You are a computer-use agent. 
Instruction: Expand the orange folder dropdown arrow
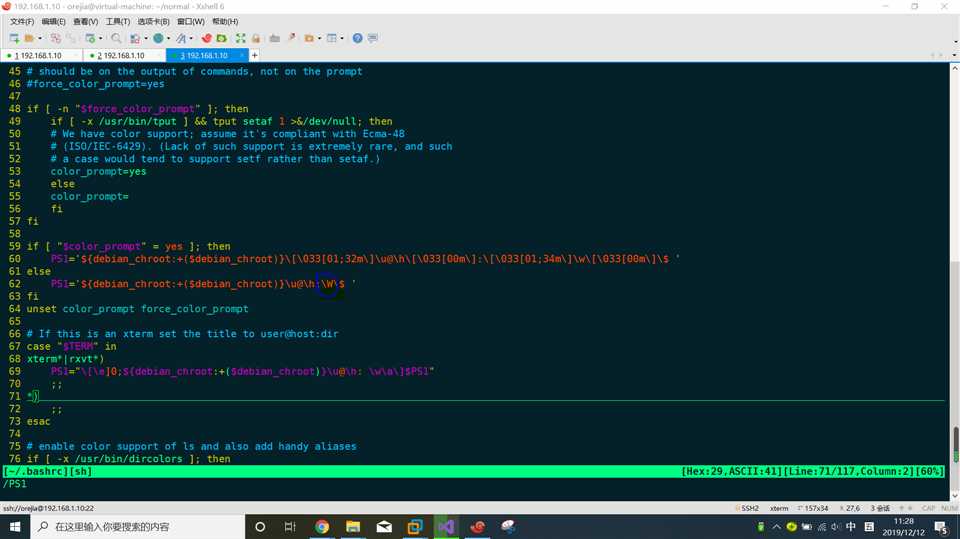pos(320,38)
